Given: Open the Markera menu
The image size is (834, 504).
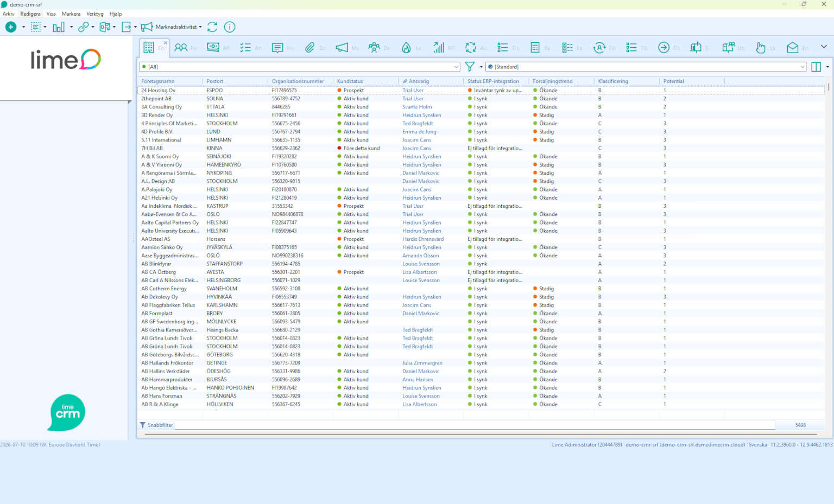Looking at the screenshot, I should pyautogui.click(x=71, y=14).
